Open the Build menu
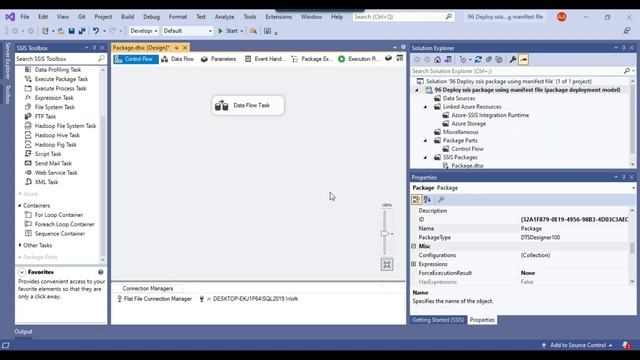Image resolution: width=640 pixels, height=360 pixels. point(127,17)
